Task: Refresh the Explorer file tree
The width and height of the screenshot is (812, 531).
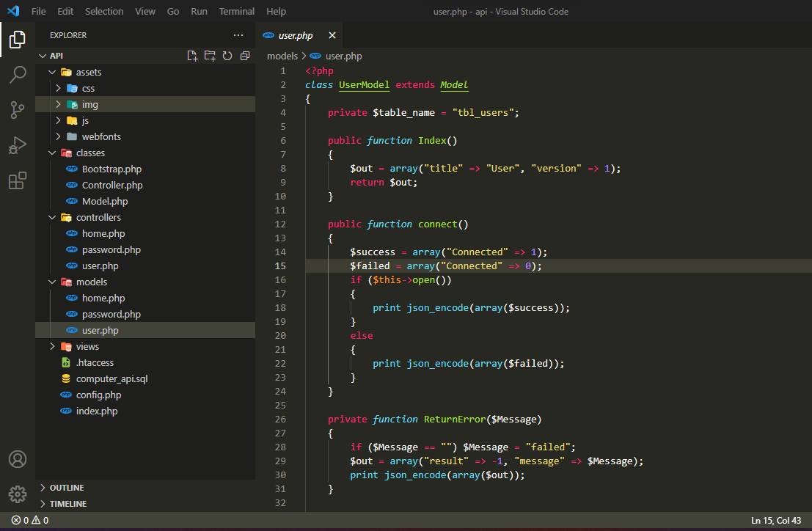Action: click(x=227, y=56)
